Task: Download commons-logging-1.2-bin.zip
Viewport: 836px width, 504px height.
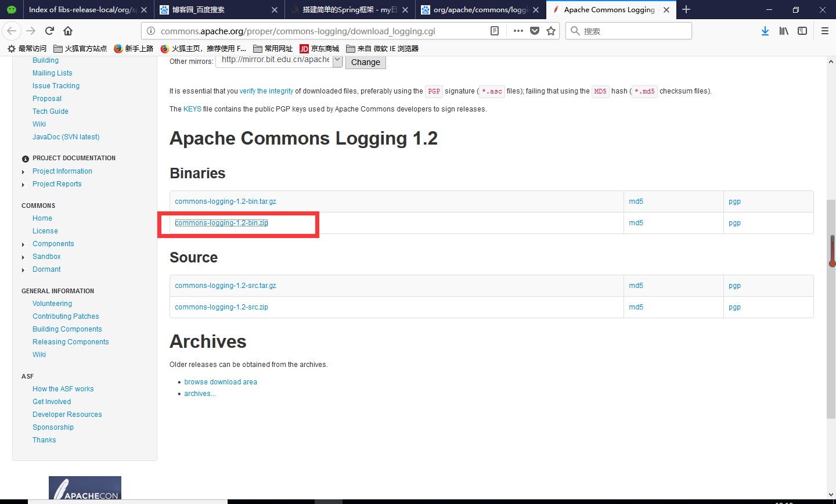Action: tap(221, 223)
